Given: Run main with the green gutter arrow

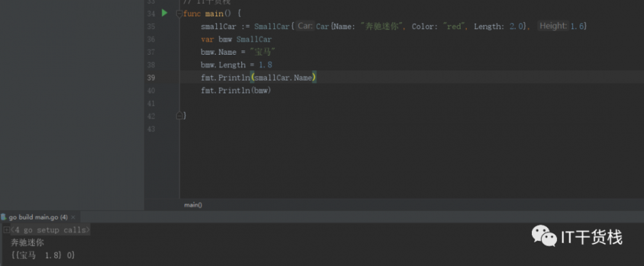Looking at the screenshot, I should click(x=164, y=13).
